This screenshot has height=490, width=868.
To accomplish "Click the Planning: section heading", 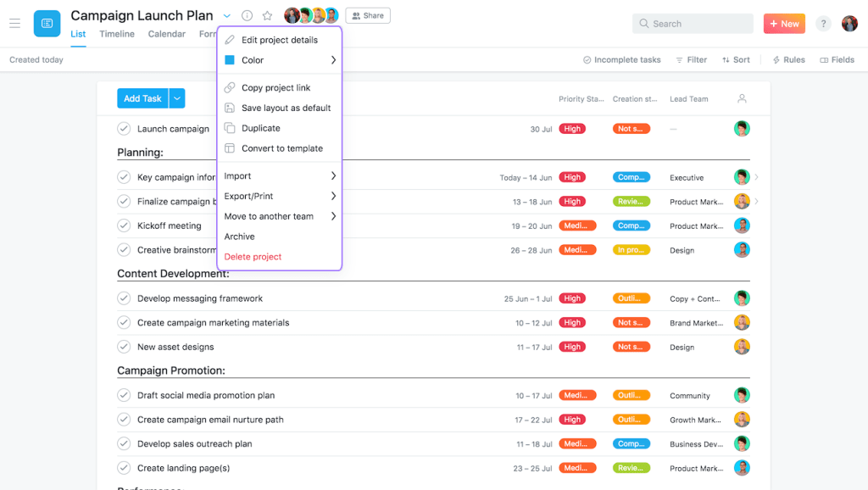I will pos(140,153).
